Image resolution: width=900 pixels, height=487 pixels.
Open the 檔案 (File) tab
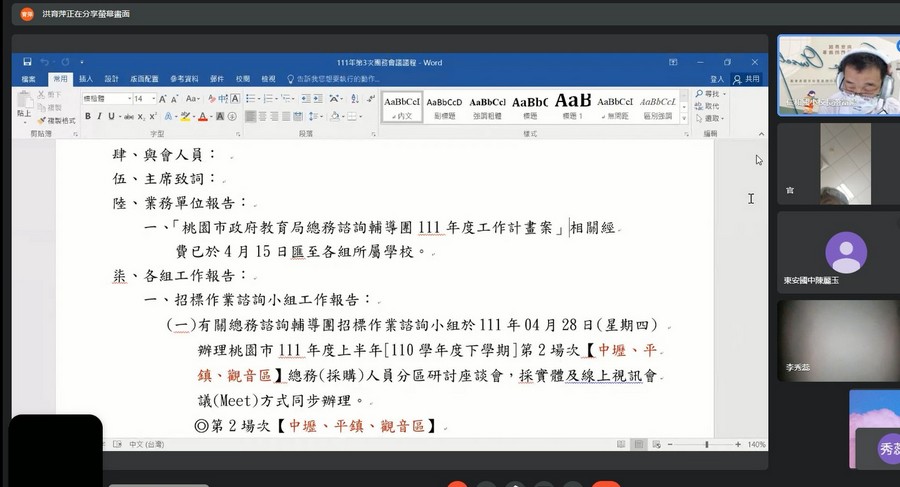click(28, 79)
